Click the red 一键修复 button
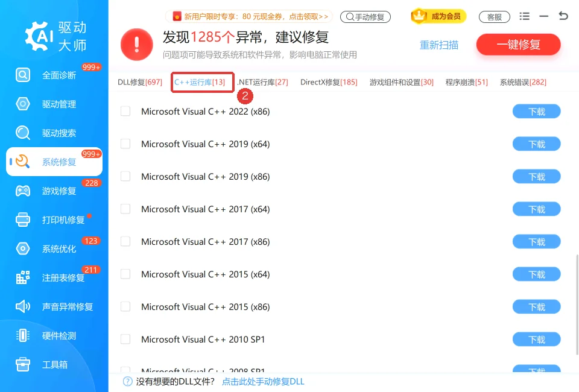 519,44
